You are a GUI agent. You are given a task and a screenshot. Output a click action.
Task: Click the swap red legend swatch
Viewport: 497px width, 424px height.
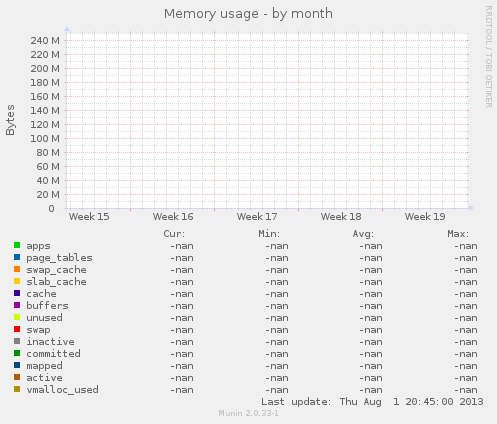(17, 329)
